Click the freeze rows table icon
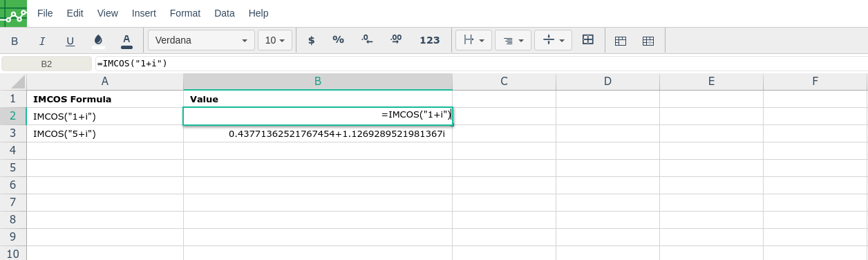Viewport: 868px width, 260px height. [621, 41]
